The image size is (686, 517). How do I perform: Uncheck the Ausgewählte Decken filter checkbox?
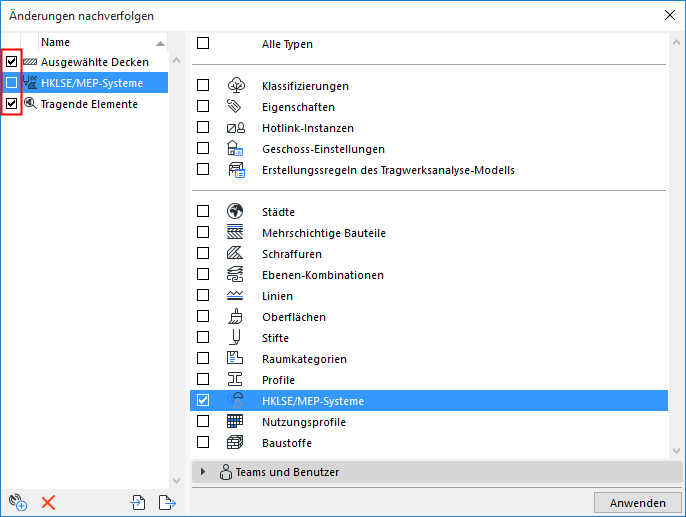point(11,62)
